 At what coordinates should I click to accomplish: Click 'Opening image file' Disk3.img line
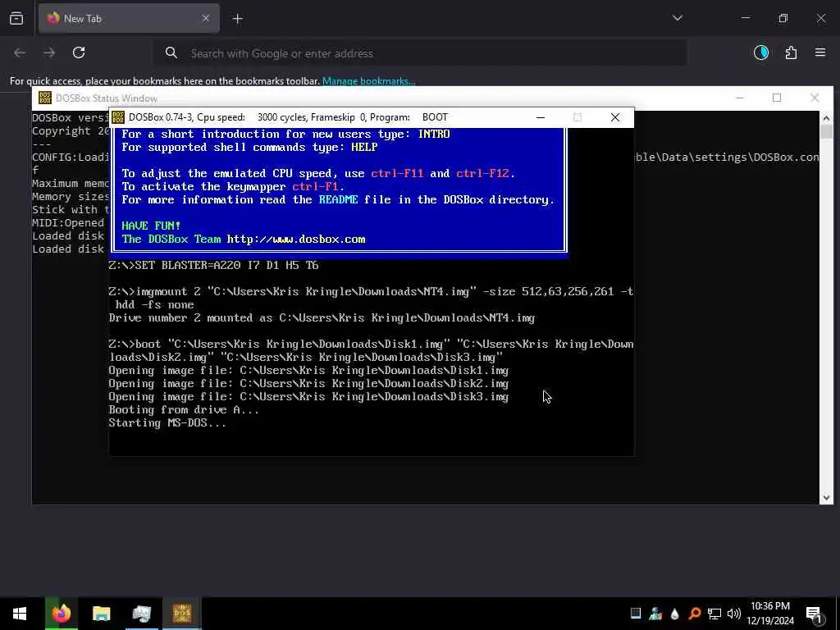coord(308,397)
